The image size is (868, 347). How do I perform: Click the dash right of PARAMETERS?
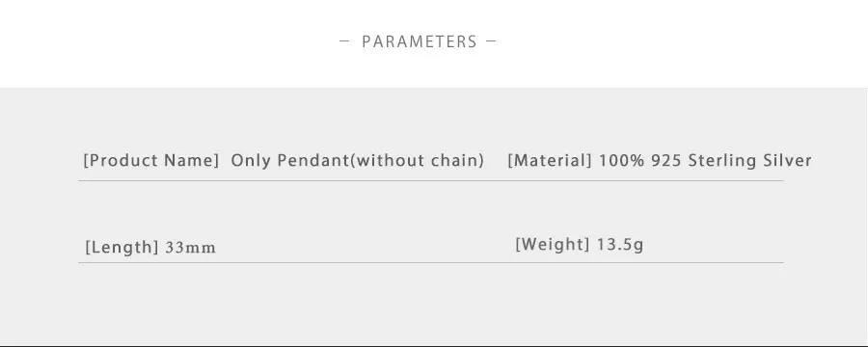click(491, 40)
